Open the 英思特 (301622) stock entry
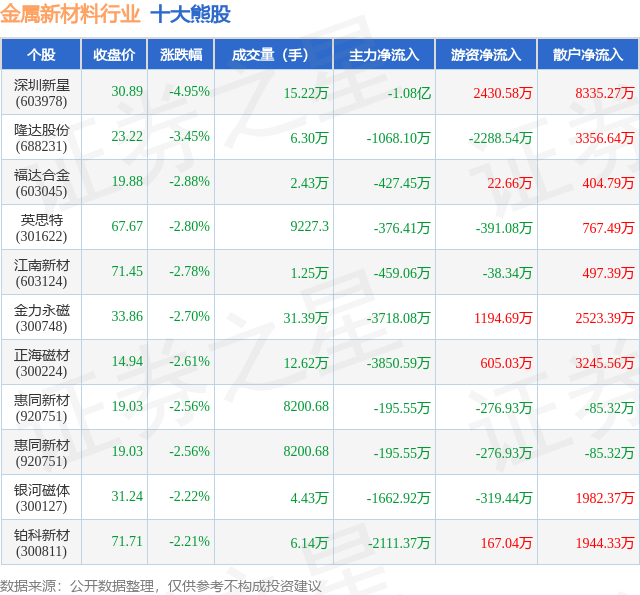Image resolution: width=640 pixels, height=595 pixels. point(41,227)
